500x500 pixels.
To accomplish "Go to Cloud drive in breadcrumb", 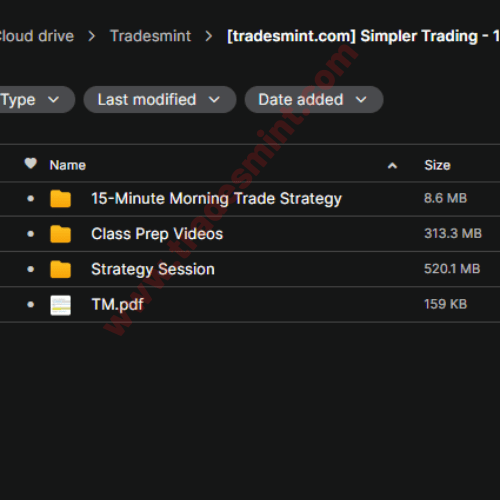I will coord(36,36).
